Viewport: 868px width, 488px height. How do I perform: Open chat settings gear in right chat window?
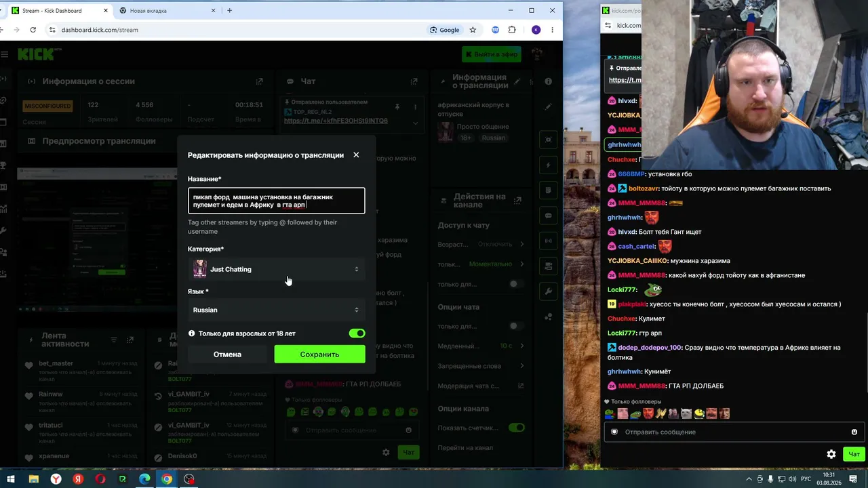pyautogui.click(x=831, y=454)
